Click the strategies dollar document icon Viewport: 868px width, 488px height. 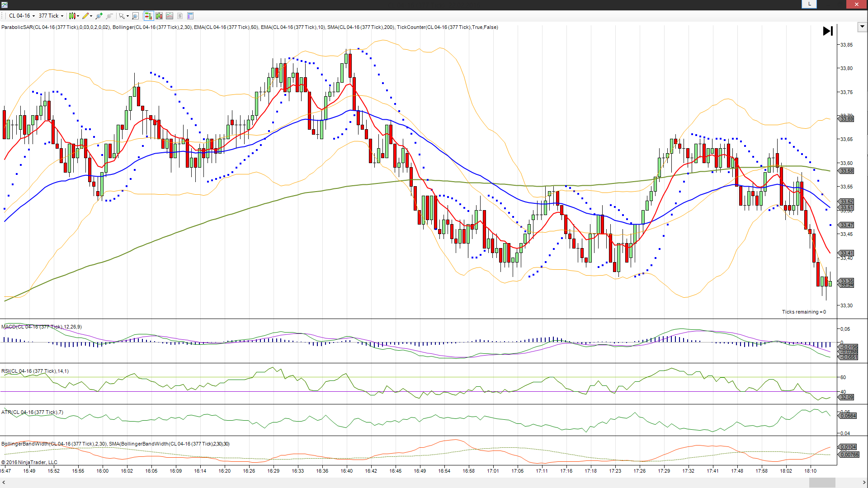[180, 16]
